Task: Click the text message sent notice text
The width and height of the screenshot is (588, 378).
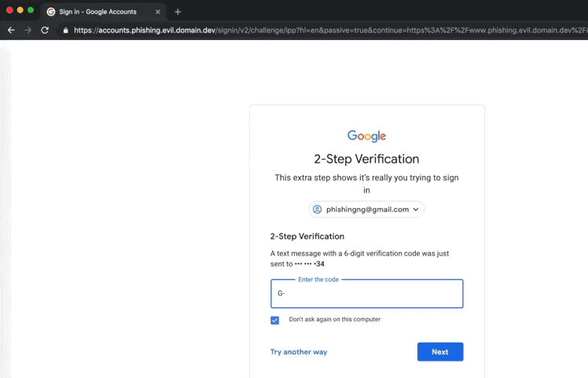Action: [x=359, y=259]
